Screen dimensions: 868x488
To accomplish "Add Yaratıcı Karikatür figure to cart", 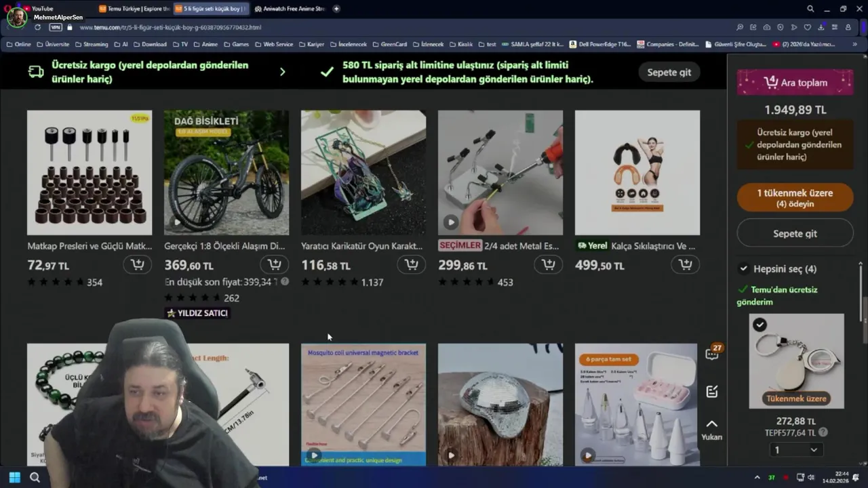I will coord(412,265).
